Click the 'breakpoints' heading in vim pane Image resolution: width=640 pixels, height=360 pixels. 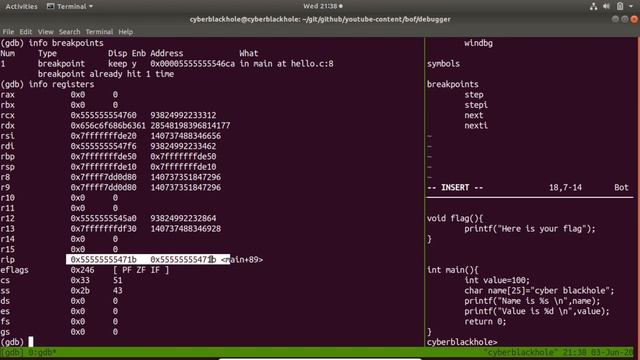click(453, 84)
